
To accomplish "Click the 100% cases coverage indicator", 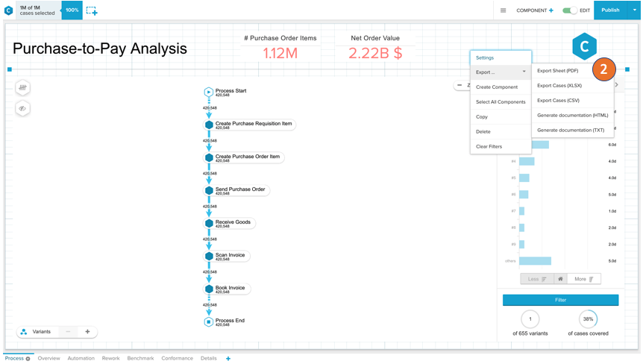I will coord(72,10).
